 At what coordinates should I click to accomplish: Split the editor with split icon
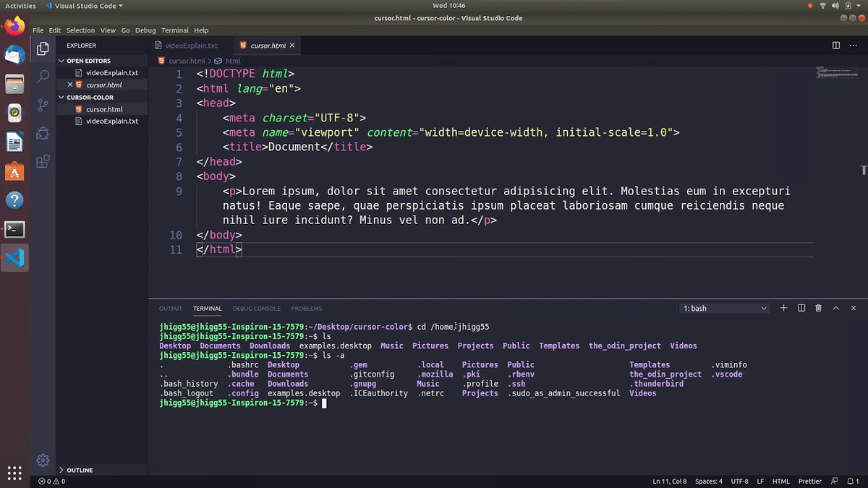[836, 46]
